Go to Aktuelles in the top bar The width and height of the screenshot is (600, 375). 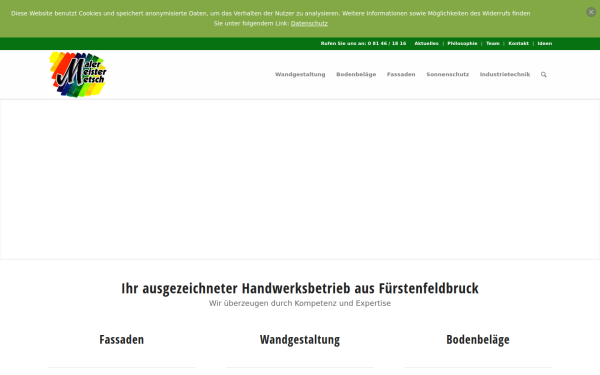tap(426, 43)
